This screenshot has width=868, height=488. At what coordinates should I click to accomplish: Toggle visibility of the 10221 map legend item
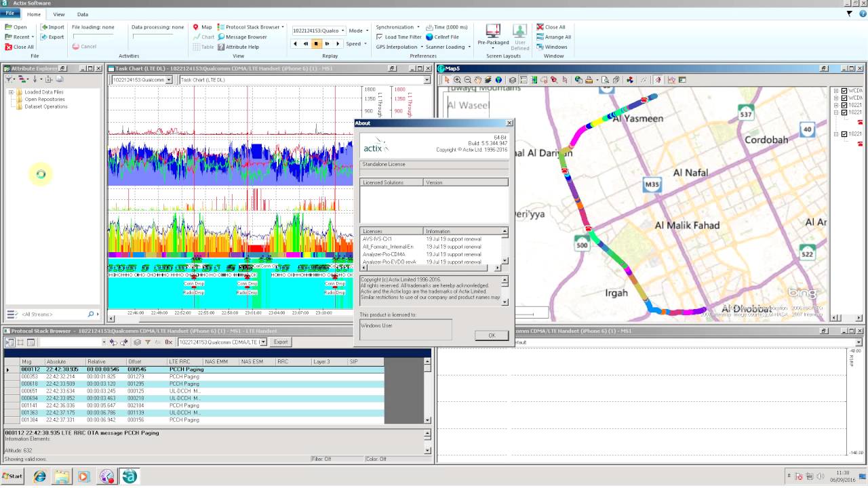point(844,106)
